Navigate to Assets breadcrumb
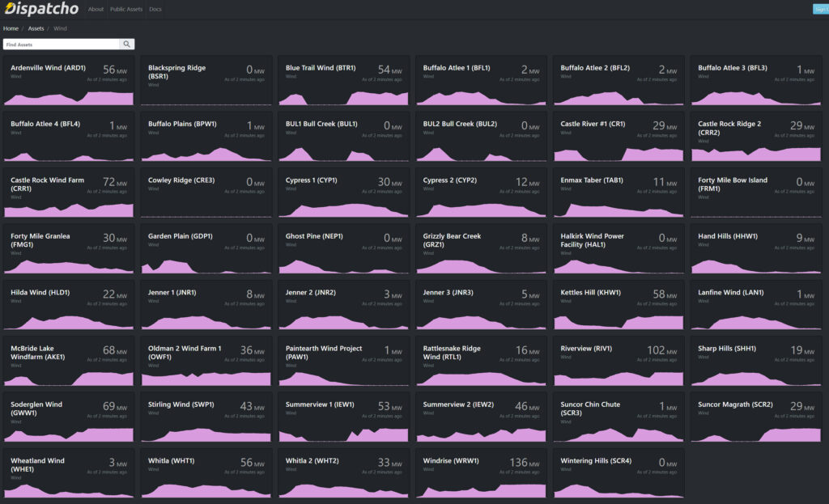This screenshot has height=504, width=829. (x=36, y=28)
